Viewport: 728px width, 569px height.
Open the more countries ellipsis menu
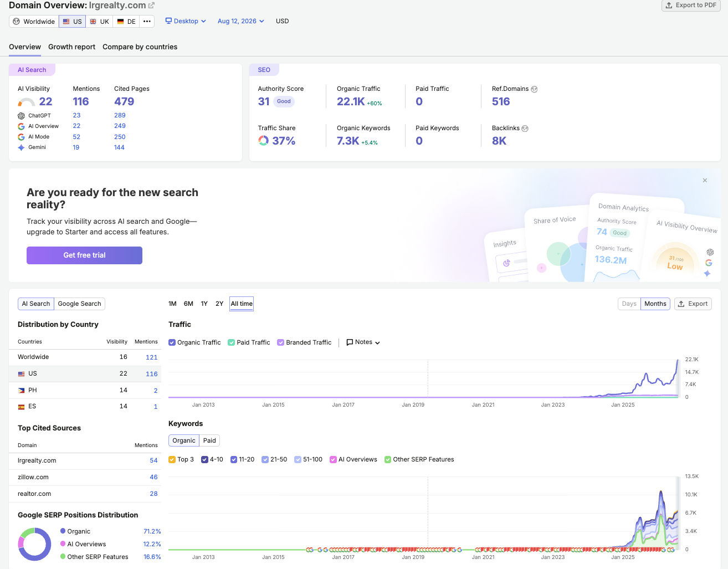click(x=147, y=22)
